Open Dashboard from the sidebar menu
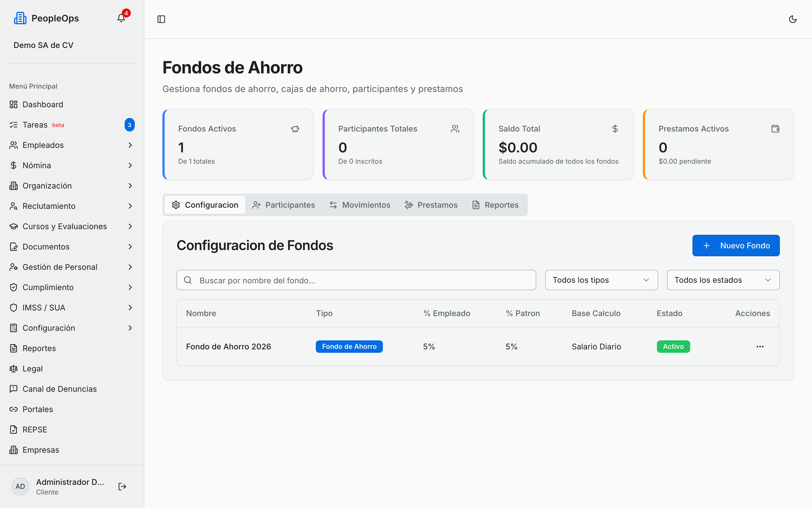Viewport: 812px width, 508px height. (72, 104)
